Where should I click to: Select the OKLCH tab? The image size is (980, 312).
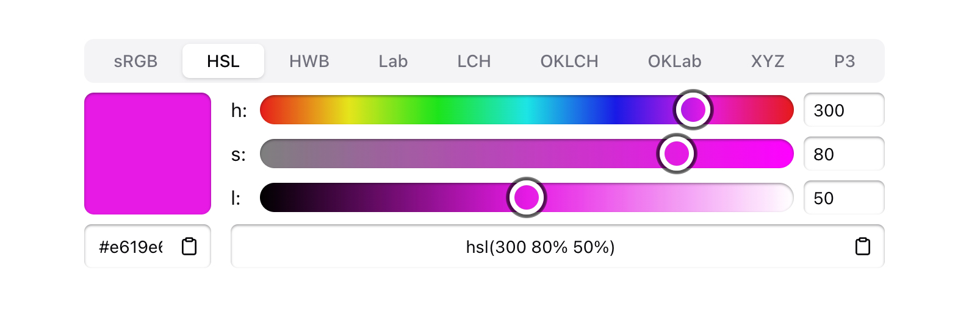(569, 61)
